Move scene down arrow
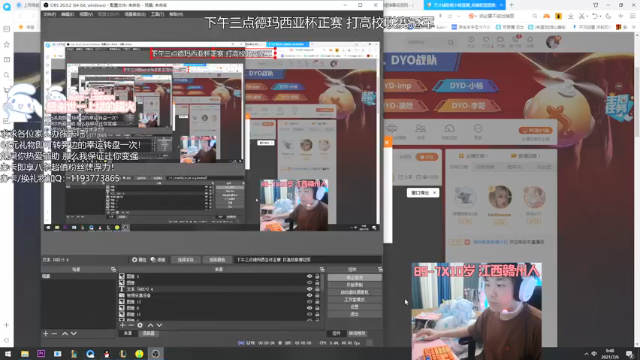 click(x=73, y=333)
